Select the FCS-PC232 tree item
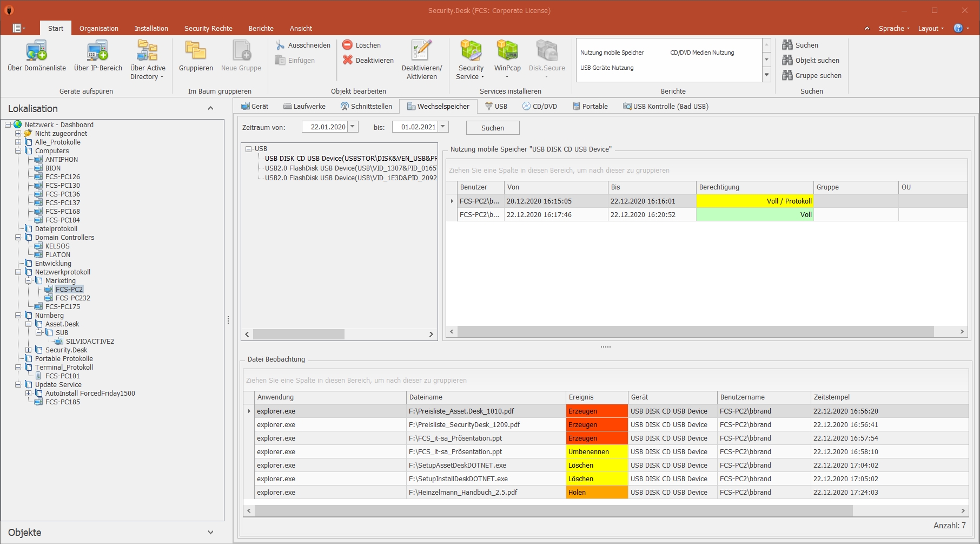980x544 pixels. click(72, 298)
